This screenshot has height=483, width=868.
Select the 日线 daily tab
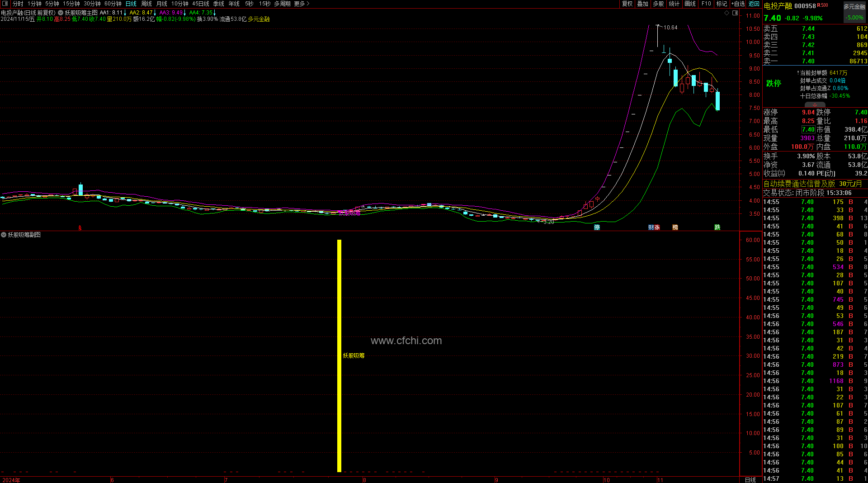pos(131,4)
